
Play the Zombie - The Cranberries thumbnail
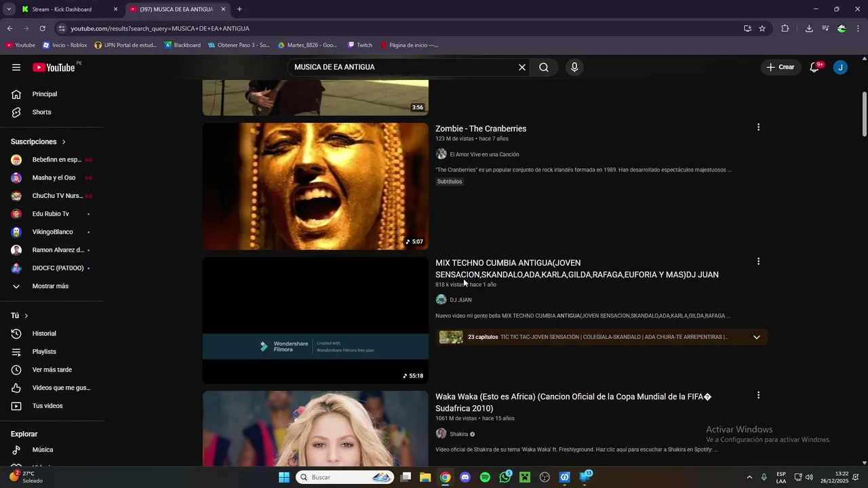pos(315,186)
